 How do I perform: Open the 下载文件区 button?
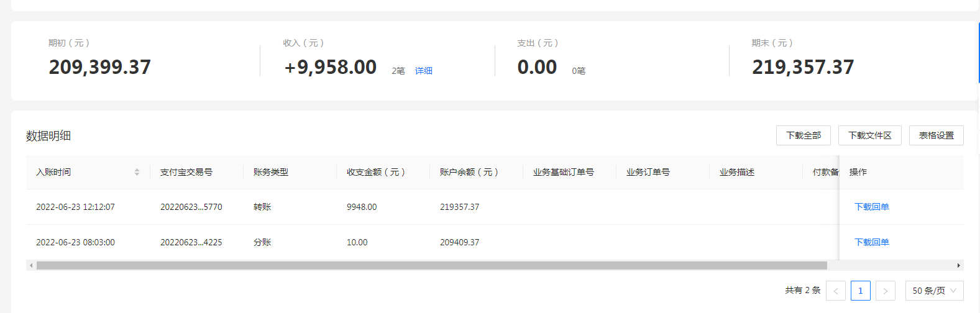tap(870, 135)
